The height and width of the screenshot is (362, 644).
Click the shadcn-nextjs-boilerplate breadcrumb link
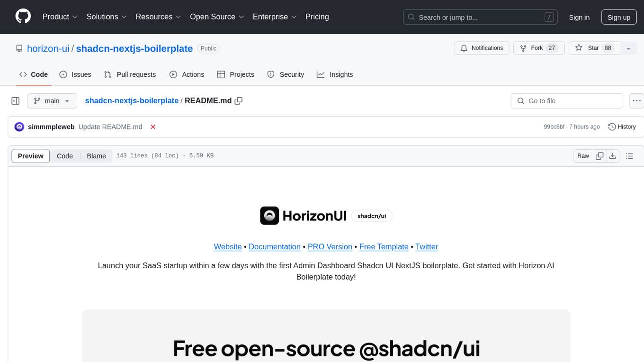(x=132, y=101)
